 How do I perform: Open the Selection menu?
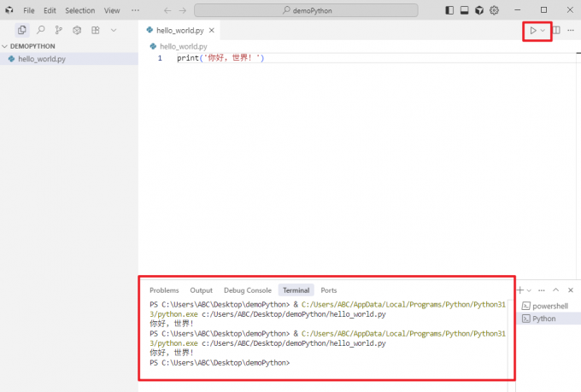point(80,10)
